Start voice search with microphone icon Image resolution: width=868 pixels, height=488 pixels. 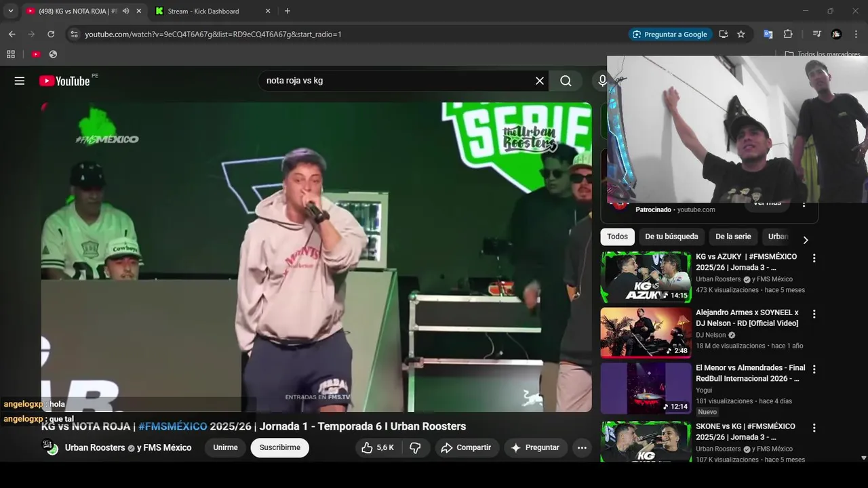pos(602,81)
